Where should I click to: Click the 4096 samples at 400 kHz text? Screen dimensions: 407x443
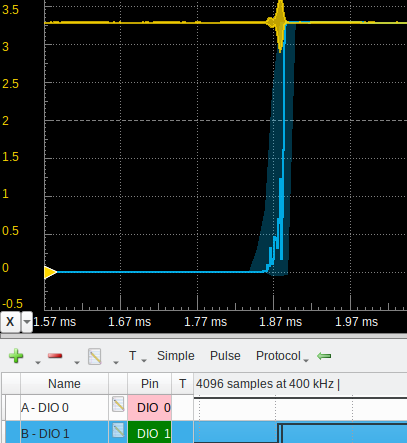[x=265, y=384]
